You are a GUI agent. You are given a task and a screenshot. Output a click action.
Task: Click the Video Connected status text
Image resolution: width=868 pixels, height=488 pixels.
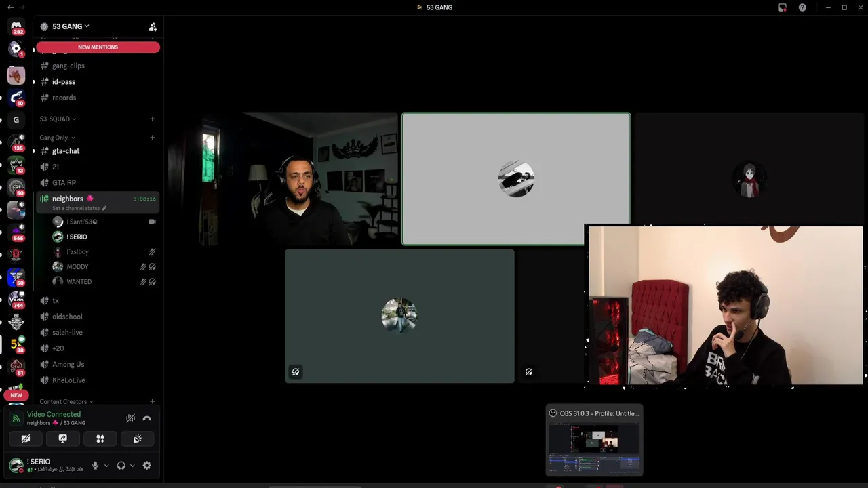pyautogui.click(x=54, y=414)
